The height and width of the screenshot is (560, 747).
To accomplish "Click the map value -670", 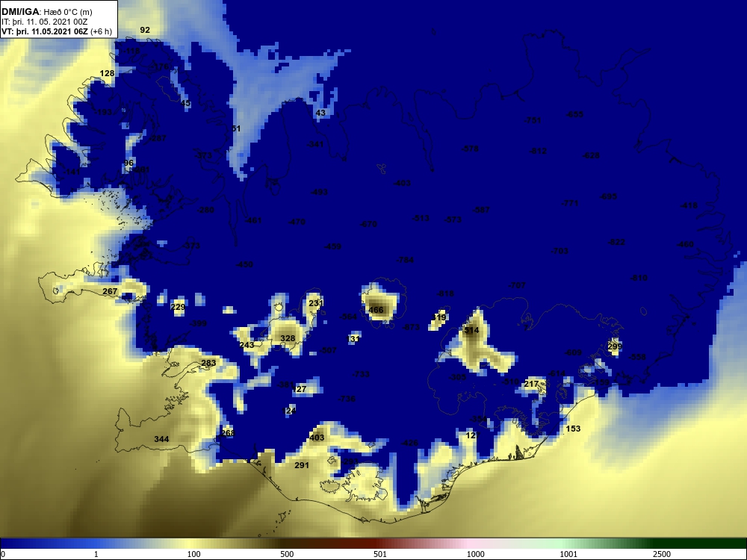I will pyautogui.click(x=368, y=224).
